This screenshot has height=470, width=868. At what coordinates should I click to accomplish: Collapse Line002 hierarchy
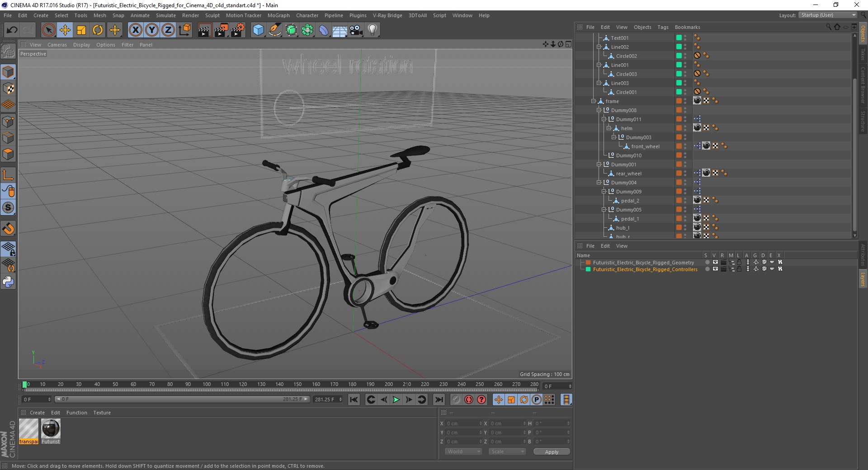pos(599,47)
